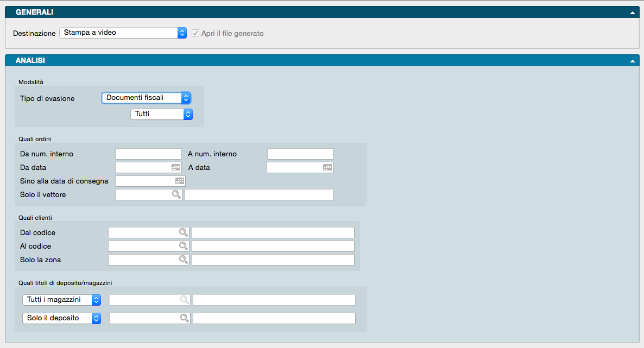
Task: Open the Solo il deposito dropdown
Action: (61, 318)
